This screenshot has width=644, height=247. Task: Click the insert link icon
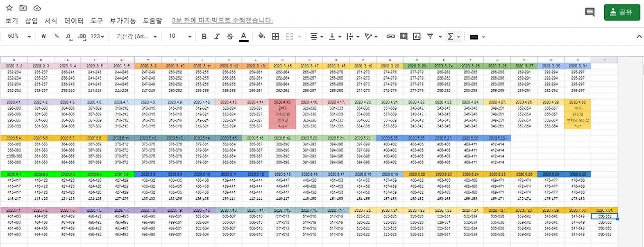point(390,36)
